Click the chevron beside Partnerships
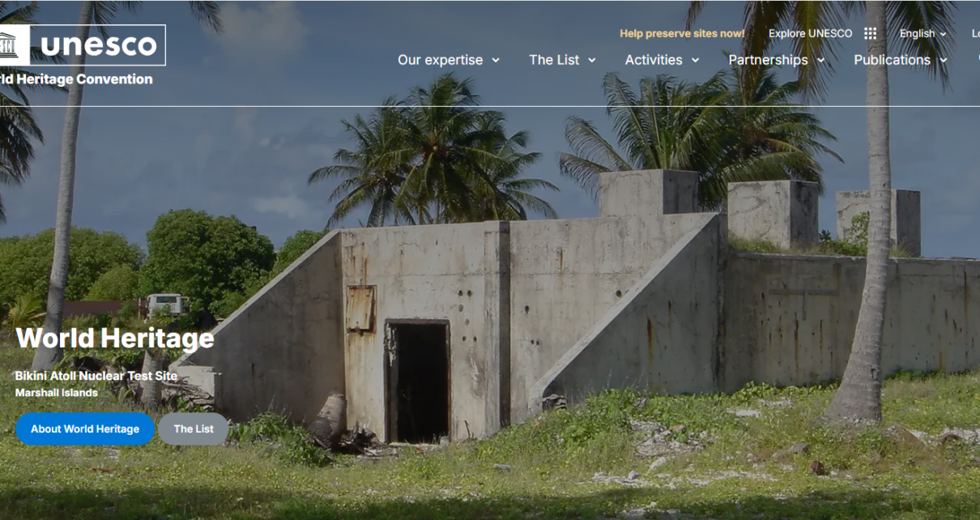Image resolution: width=980 pixels, height=520 pixels. 820,61
